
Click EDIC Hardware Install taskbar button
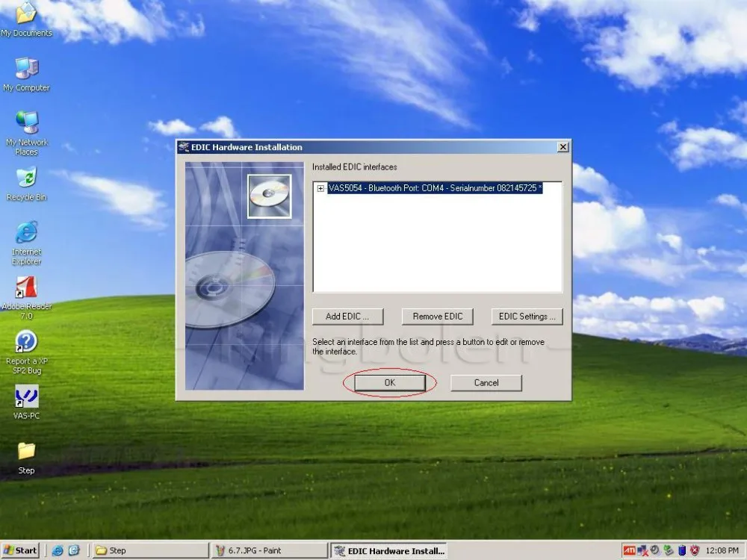pyautogui.click(x=388, y=551)
